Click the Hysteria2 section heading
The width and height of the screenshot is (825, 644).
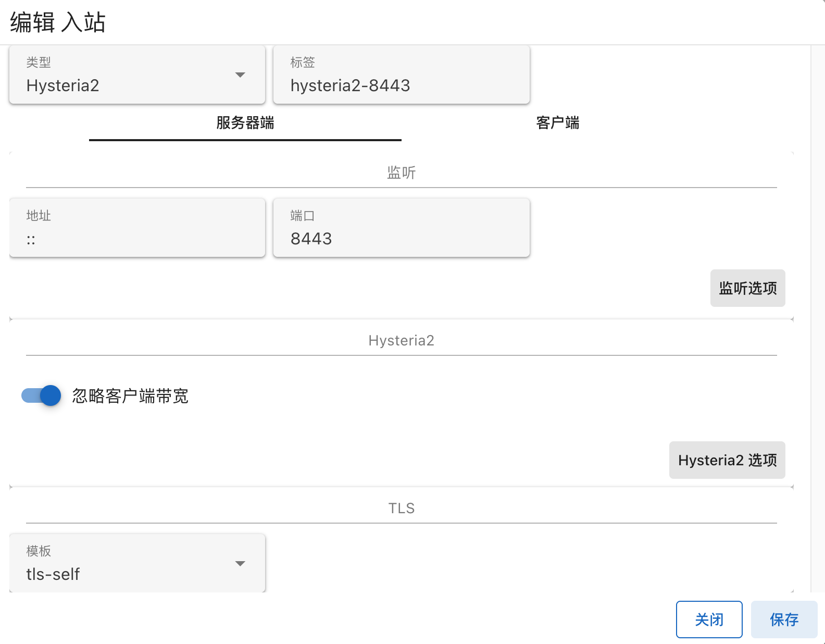coord(402,340)
